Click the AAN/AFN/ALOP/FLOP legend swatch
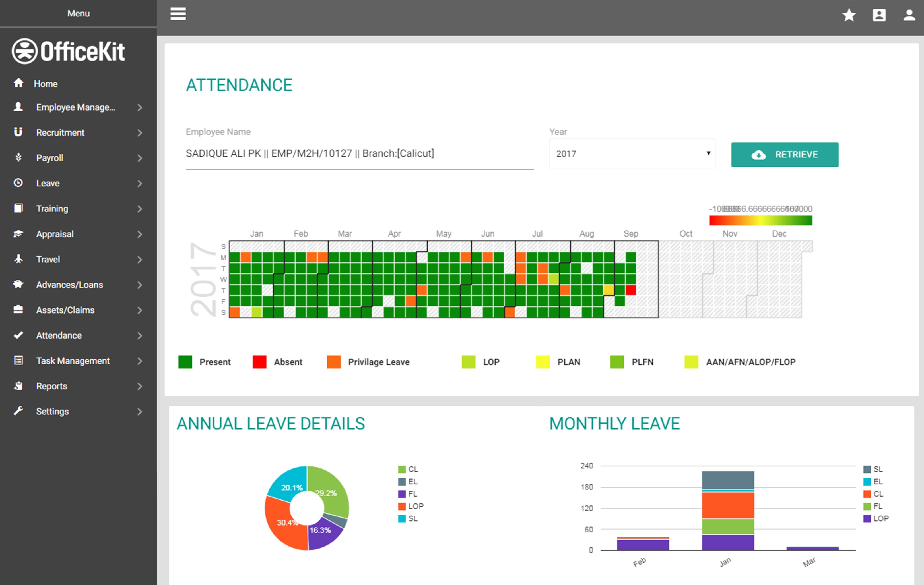Image resolution: width=924 pixels, height=585 pixels. pyautogui.click(x=691, y=362)
